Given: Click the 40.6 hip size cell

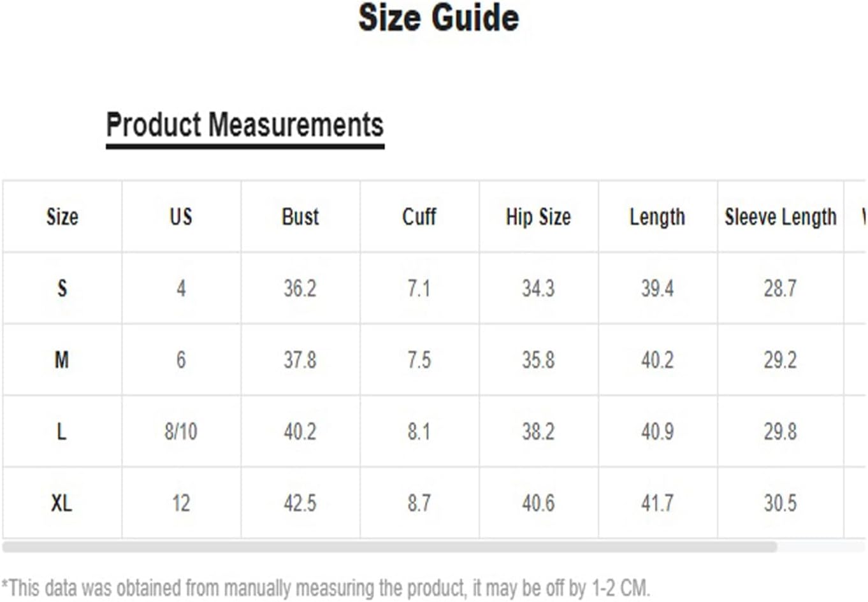Looking at the screenshot, I should click(x=539, y=504).
